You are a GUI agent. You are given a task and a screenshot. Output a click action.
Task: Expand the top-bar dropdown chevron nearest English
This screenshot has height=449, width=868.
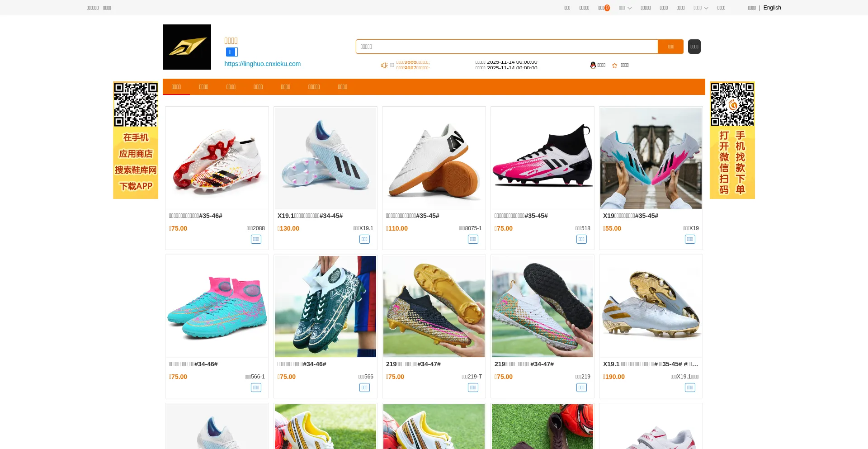(701, 8)
